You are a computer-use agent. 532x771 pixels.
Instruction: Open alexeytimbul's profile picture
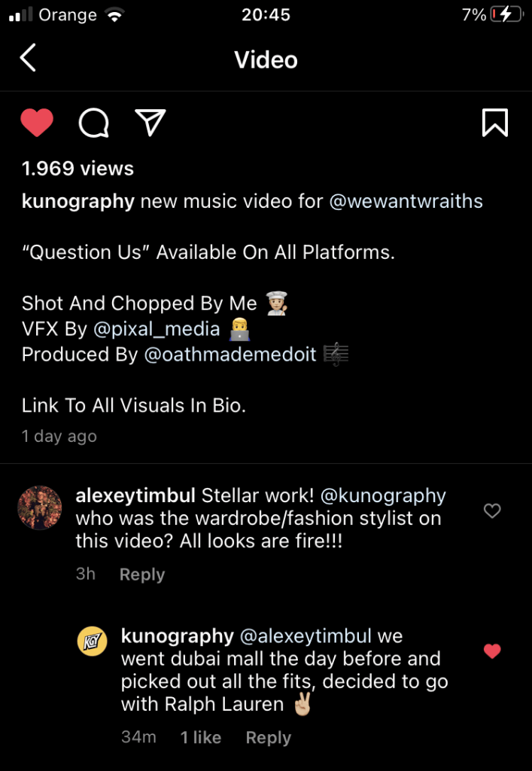coord(39,508)
